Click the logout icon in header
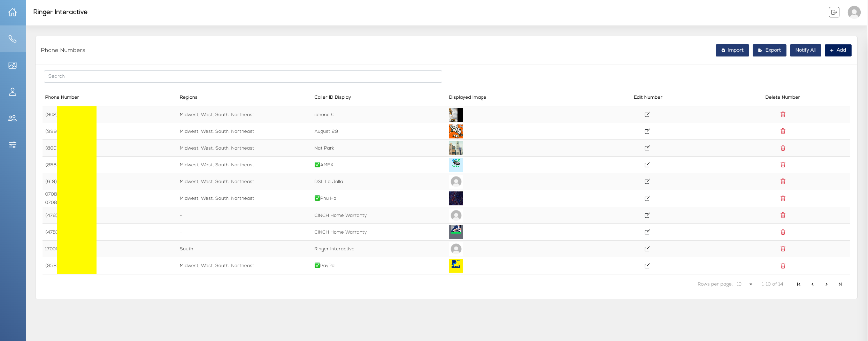Image resolution: width=868 pixels, height=341 pixels. tap(834, 12)
